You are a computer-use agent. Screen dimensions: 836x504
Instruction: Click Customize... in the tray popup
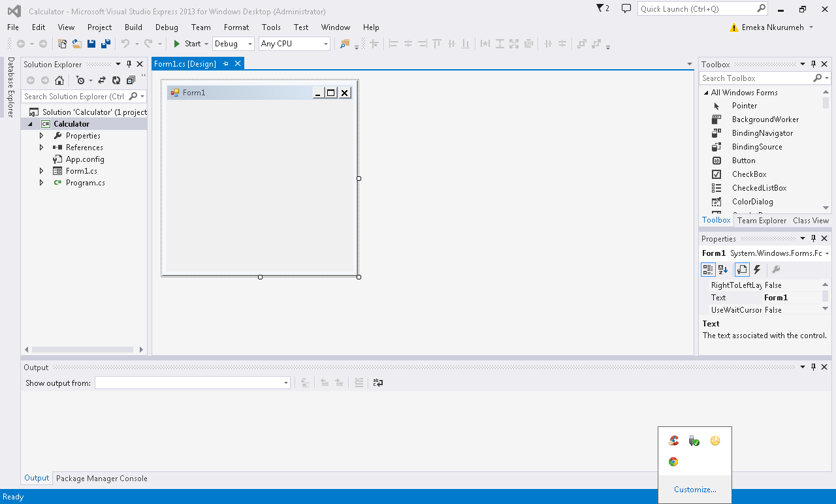click(695, 490)
